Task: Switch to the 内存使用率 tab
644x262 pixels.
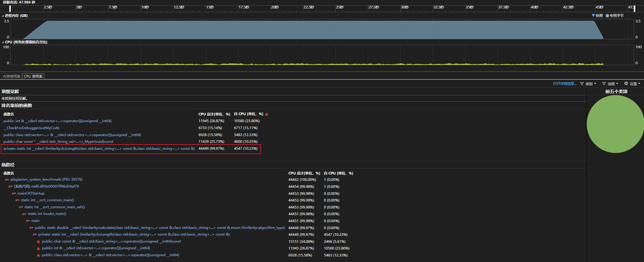Action: coord(12,76)
